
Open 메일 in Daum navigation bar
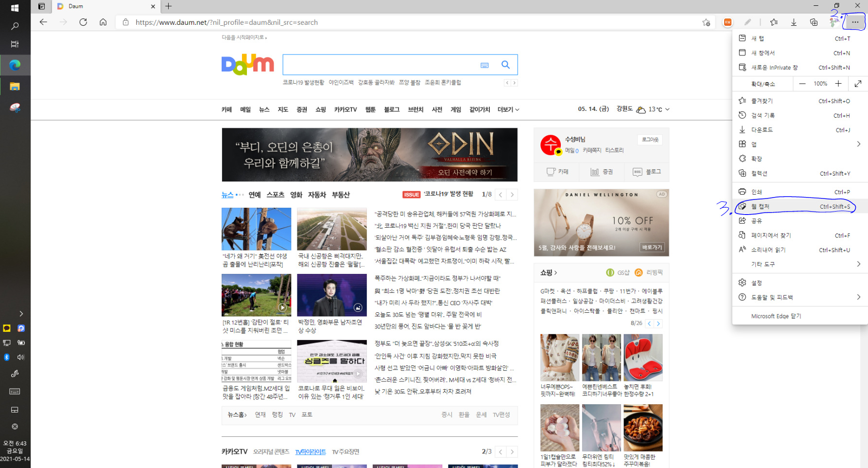(245, 109)
